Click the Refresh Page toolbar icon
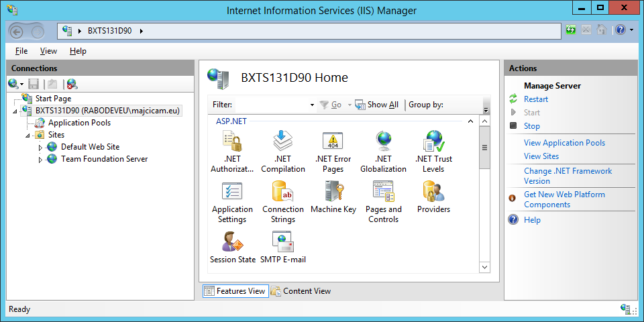 tap(571, 30)
